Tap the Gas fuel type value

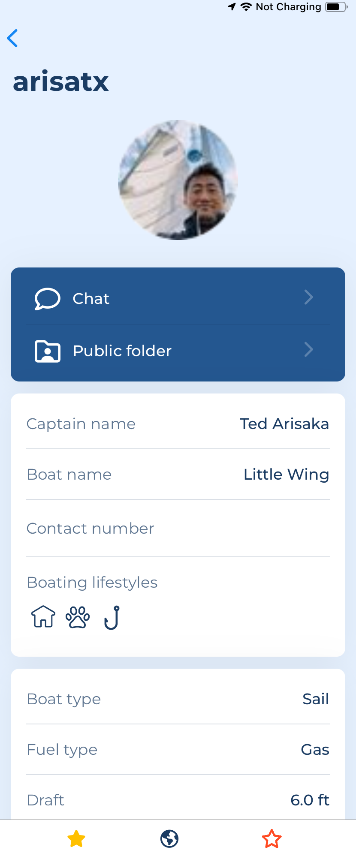(315, 750)
